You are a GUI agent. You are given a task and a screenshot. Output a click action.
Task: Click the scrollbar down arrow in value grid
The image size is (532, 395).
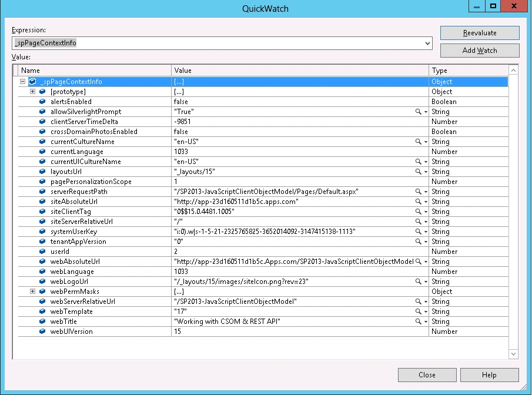514,354
